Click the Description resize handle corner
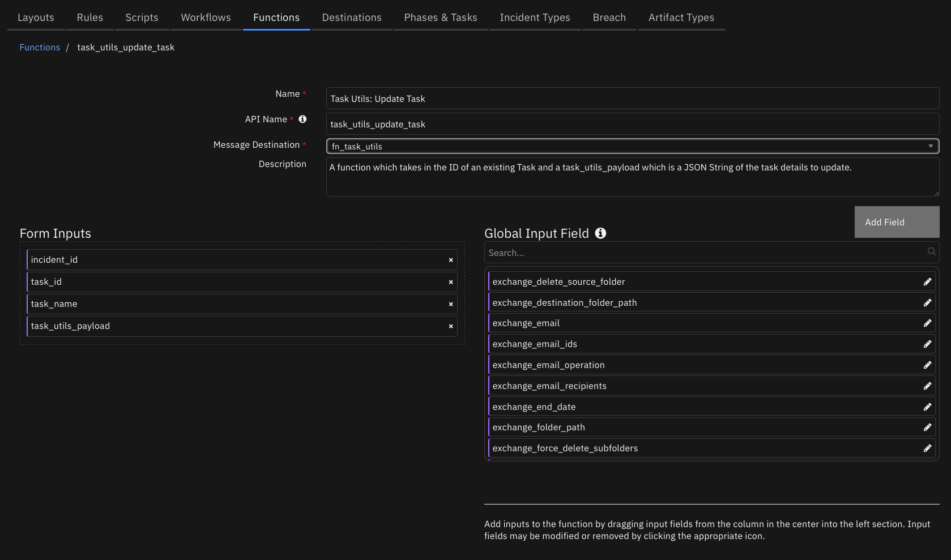This screenshot has width=951, height=560. coord(936,193)
